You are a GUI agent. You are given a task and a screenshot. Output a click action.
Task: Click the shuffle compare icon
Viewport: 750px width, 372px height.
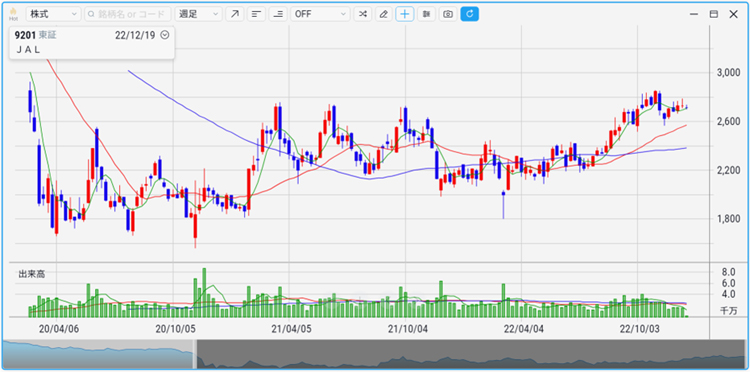362,14
